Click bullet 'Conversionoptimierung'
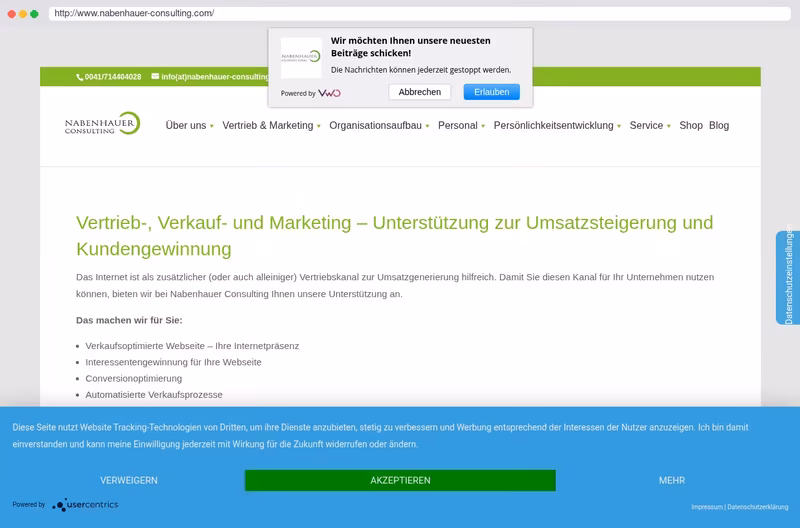The height and width of the screenshot is (528, 800). pos(134,379)
